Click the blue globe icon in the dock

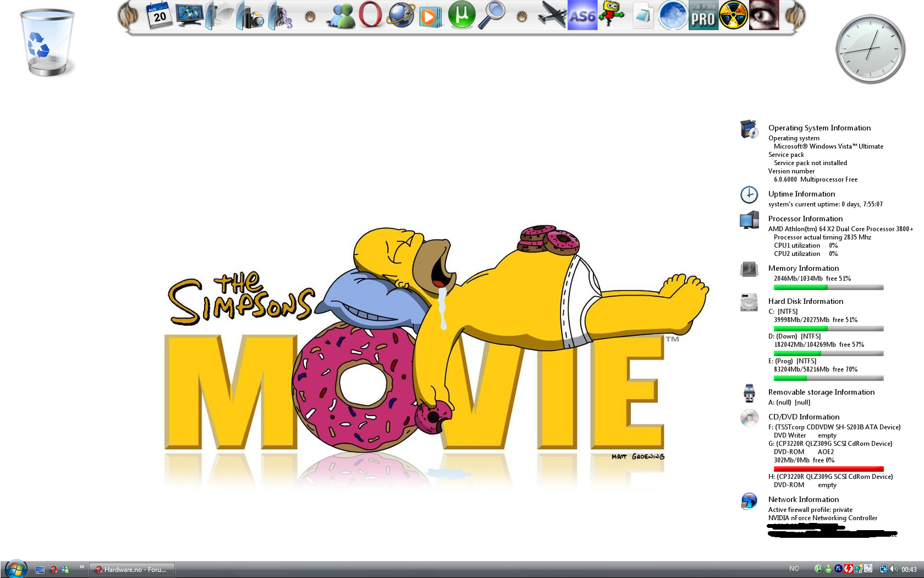point(401,15)
